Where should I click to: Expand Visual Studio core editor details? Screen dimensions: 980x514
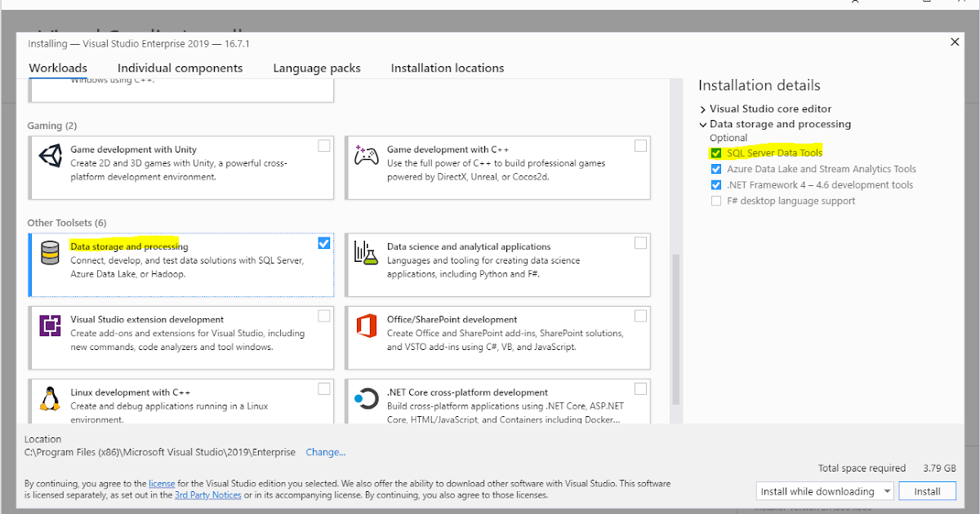(702, 109)
